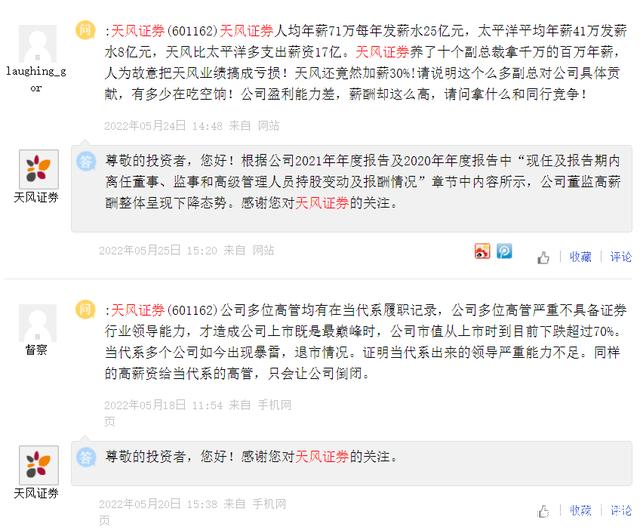Like the first answer with thumbs-up
640x530 pixels.
click(x=544, y=257)
